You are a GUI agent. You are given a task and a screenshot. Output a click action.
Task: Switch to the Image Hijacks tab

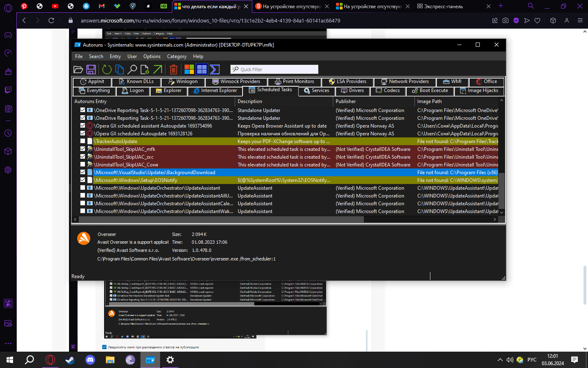click(x=479, y=91)
